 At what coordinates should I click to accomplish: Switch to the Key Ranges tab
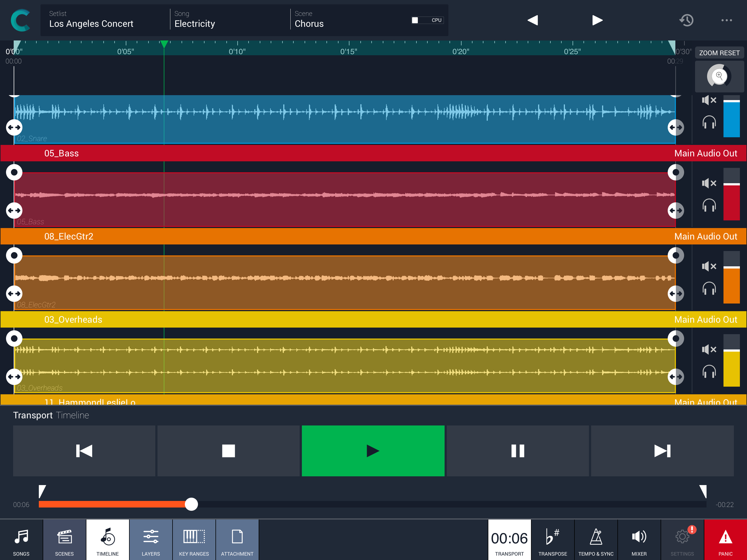click(194, 540)
